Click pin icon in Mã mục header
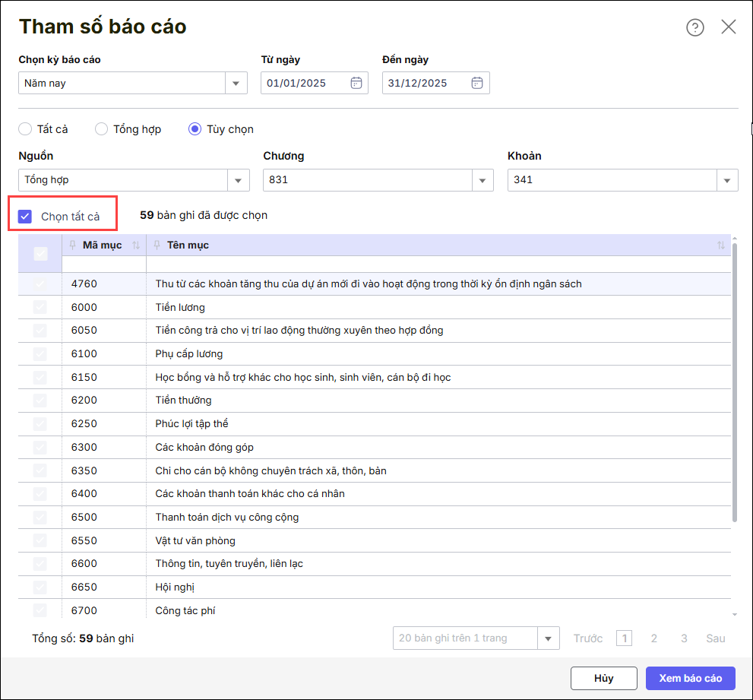The image size is (753, 700). click(73, 245)
